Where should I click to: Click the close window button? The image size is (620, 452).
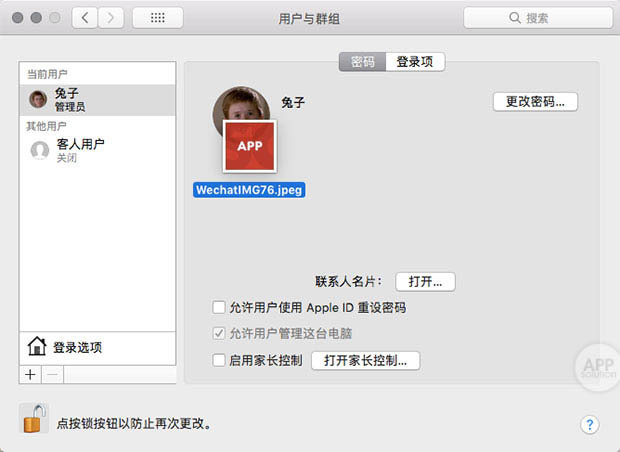[17, 18]
